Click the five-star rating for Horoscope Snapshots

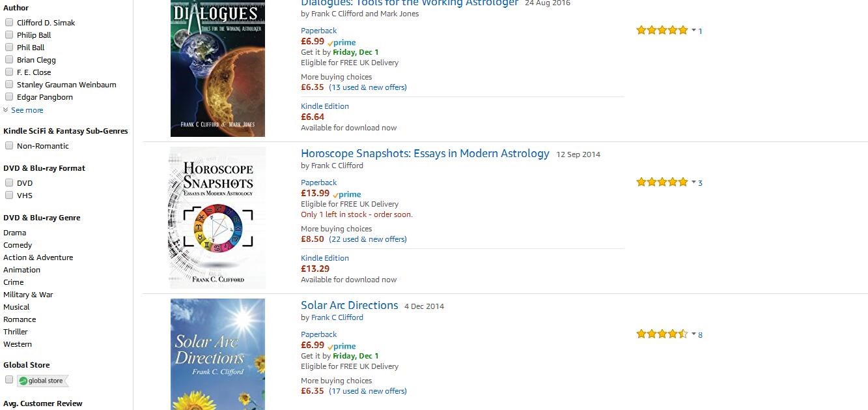click(662, 183)
